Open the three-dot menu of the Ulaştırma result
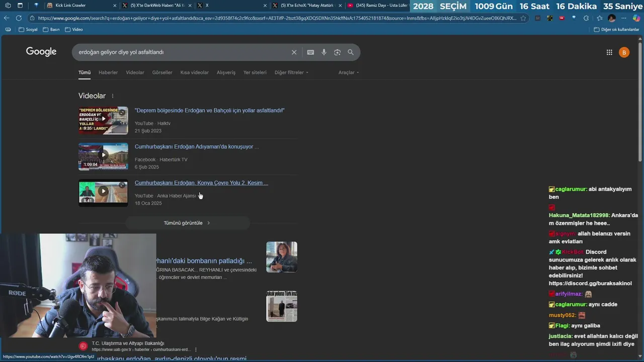 pyautogui.click(x=196, y=349)
